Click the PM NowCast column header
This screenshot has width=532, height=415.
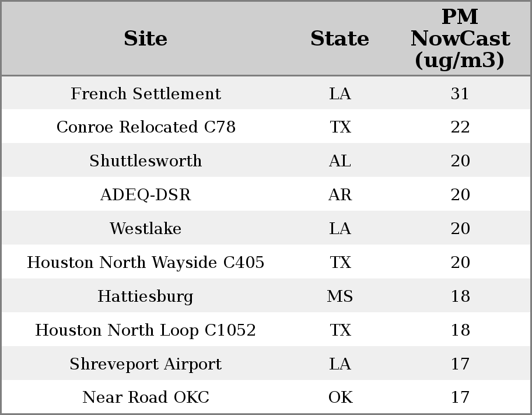[x=460, y=39]
